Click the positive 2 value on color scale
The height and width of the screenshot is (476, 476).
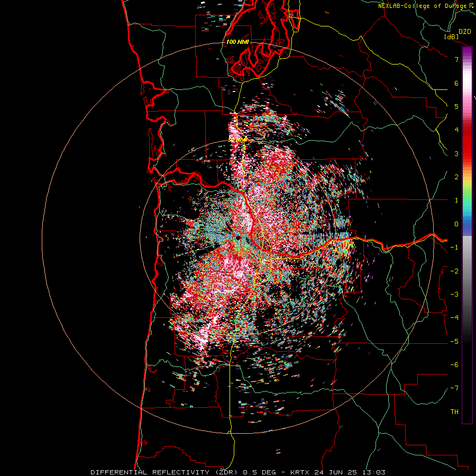coord(456,177)
